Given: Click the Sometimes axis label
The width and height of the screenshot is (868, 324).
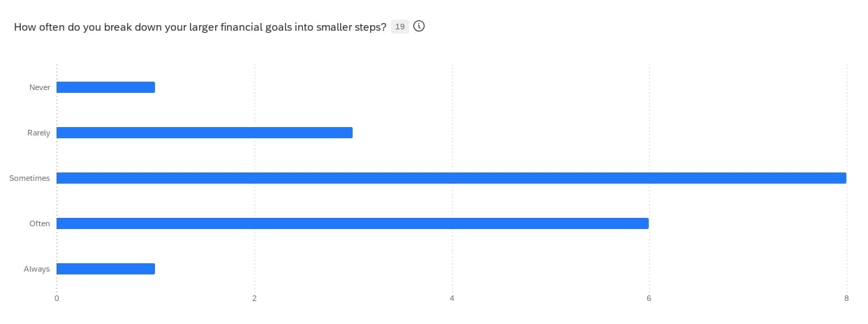Looking at the screenshot, I should coord(29,178).
